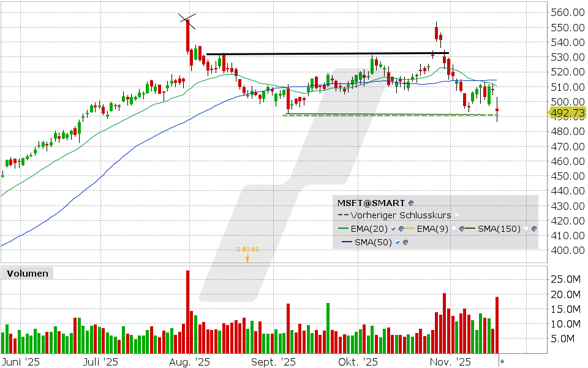
Task: Open the SMA(50) indicator settings icon
Action: click(x=405, y=242)
